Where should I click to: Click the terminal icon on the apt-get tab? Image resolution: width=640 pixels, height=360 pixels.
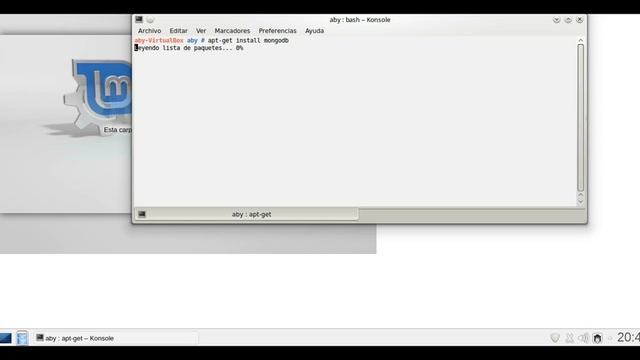click(142, 214)
